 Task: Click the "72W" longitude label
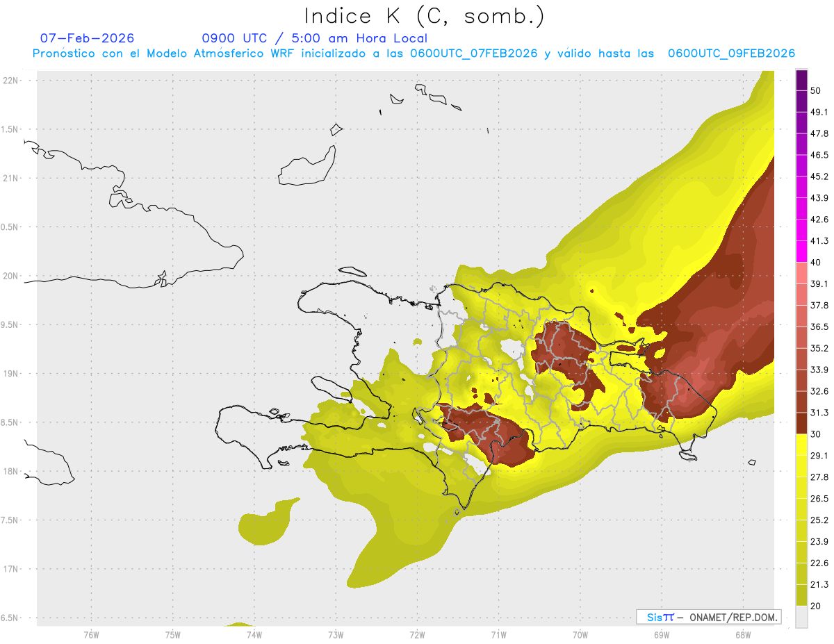pos(417,635)
